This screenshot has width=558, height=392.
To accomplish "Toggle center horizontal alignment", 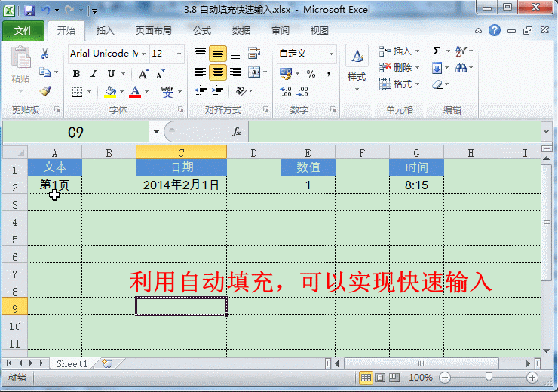I will pos(218,72).
